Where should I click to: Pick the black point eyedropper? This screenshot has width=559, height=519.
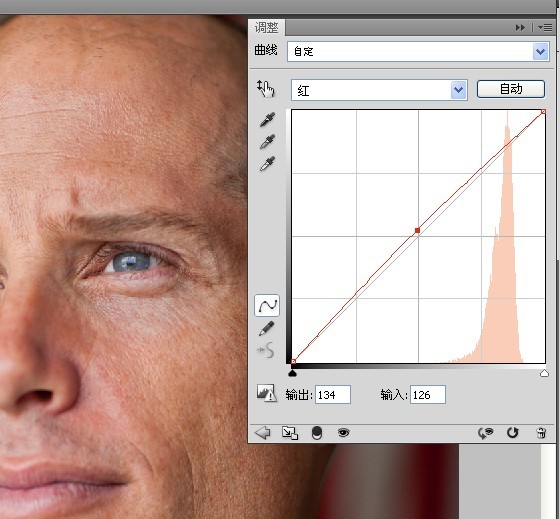[267, 120]
